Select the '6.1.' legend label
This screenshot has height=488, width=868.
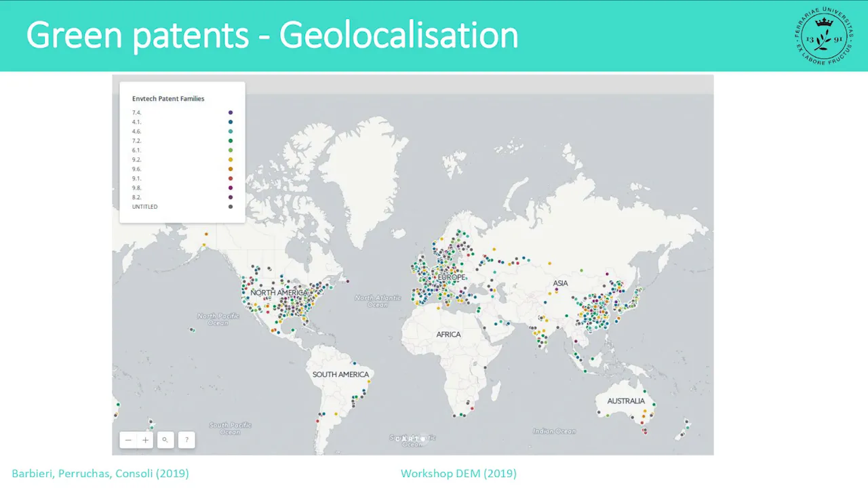point(136,150)
